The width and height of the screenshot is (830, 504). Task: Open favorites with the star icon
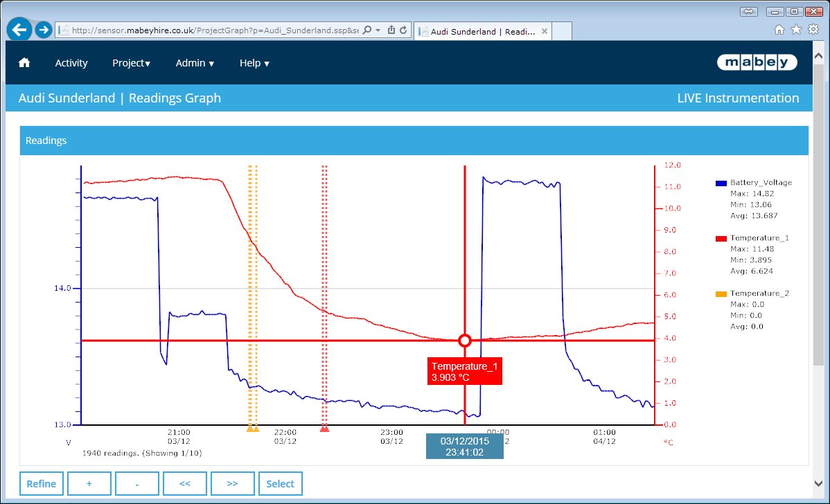coord(796,30)
